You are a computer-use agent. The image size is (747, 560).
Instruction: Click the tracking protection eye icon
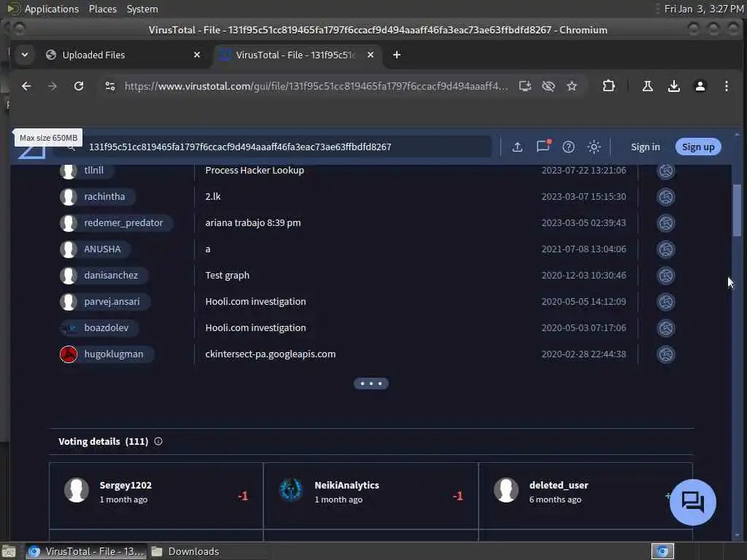[549, 86]
